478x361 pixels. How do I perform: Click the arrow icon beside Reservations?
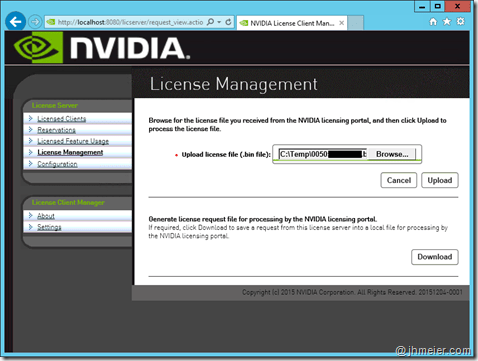coord(30,129)
